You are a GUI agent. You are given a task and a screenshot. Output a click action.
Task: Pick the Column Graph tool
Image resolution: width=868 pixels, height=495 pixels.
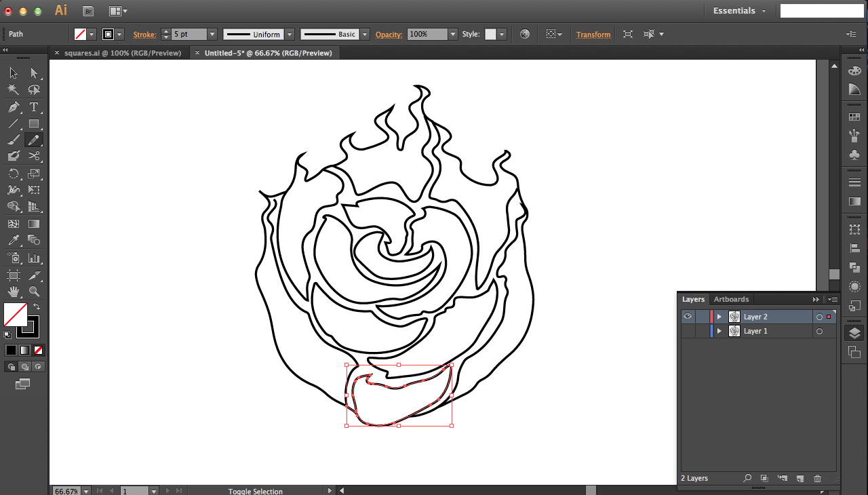pyautogui.click(x=34, y=258)
